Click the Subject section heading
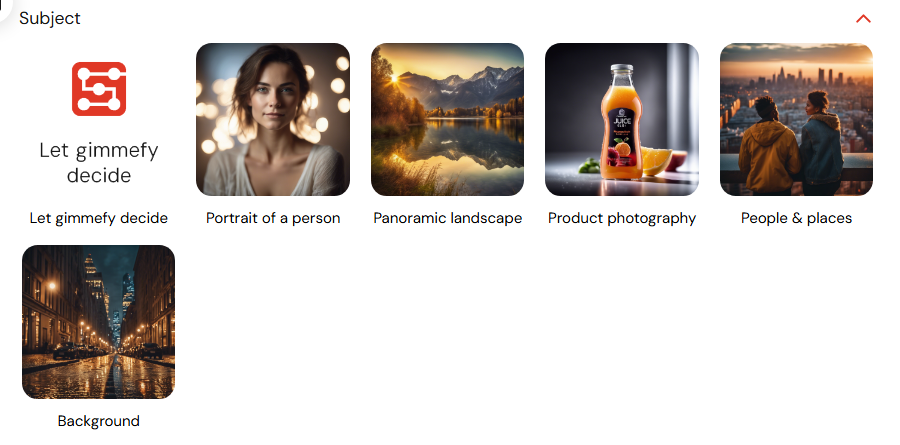The width and height of the screenshot is (900, 445). coord(50,18)
